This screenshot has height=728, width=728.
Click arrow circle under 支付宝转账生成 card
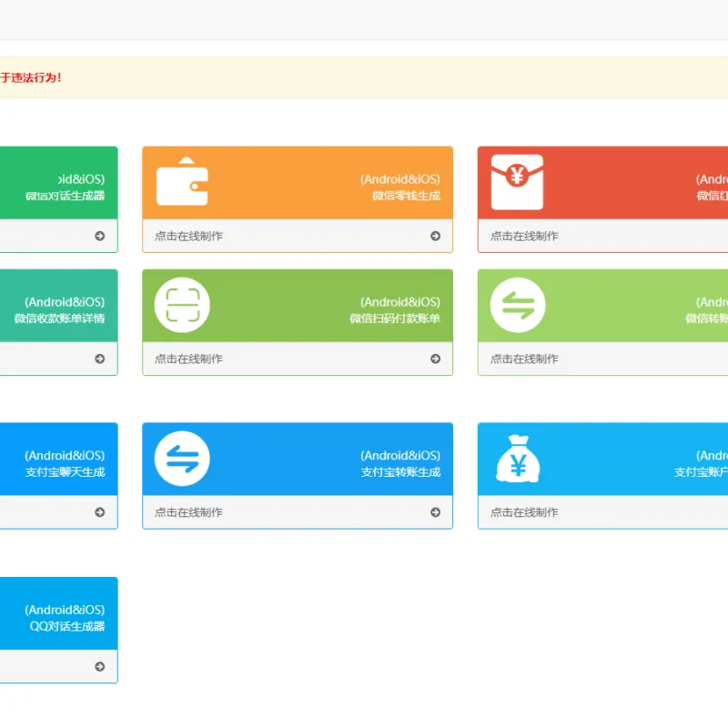click(x=435, y=512)
